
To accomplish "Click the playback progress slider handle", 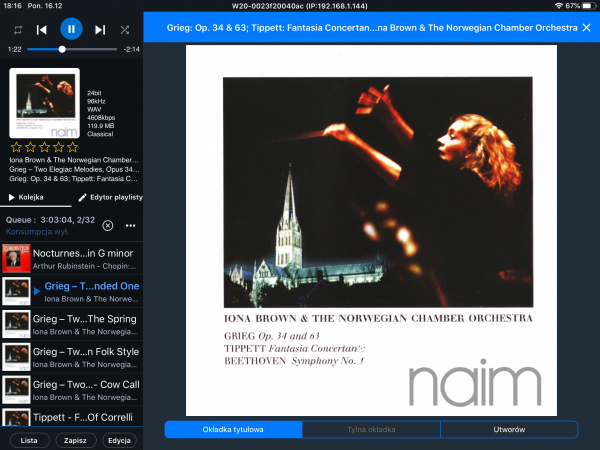I will click(x=62, y=49).
